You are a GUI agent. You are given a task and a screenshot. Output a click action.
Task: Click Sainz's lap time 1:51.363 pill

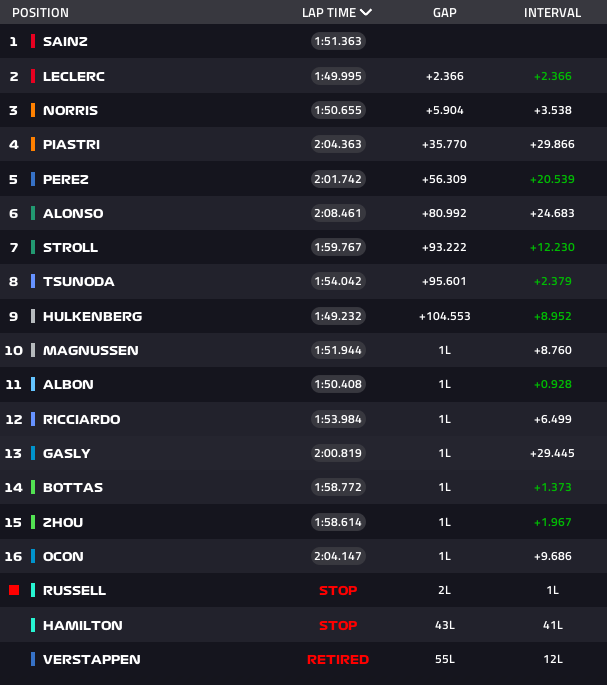[338, 41]
